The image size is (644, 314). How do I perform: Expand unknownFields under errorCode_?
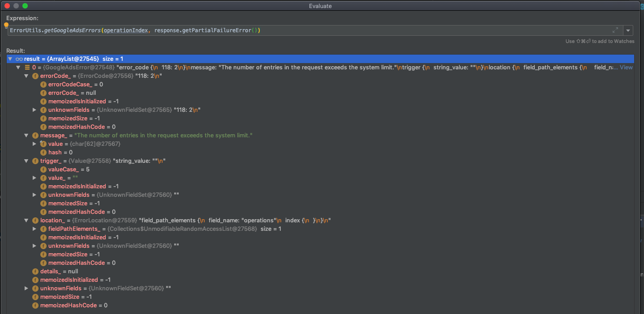(x=34, y=110)
